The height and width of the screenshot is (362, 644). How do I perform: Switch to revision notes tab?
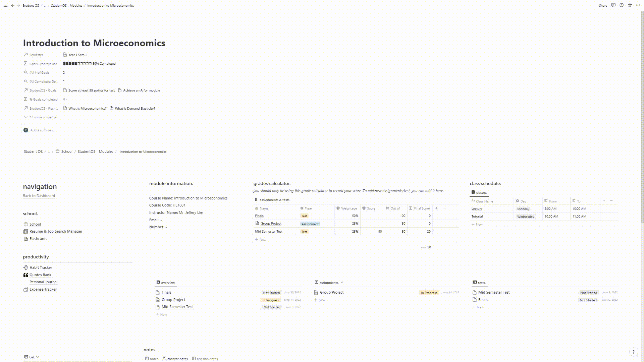(x=207, y=359)
